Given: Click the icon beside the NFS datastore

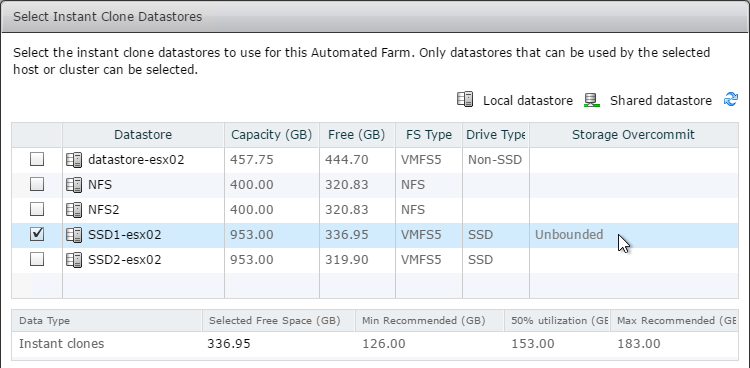Looking at the screenshot, I should pos(74,184).
